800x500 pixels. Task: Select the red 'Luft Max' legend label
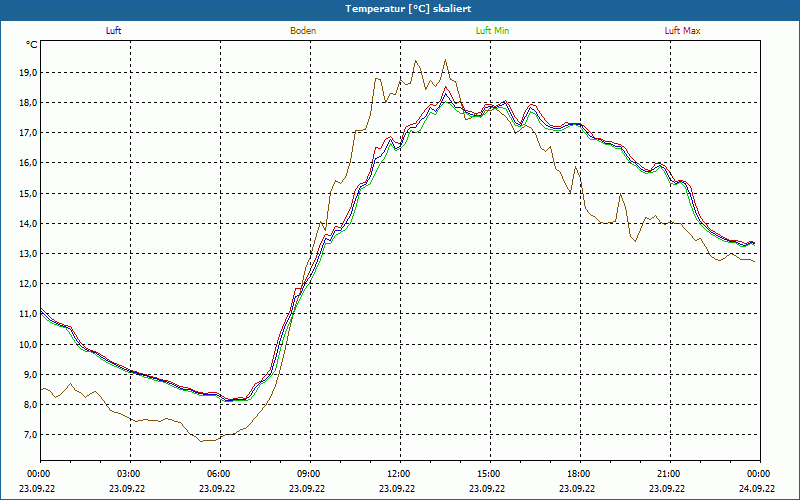coord(682,31)
